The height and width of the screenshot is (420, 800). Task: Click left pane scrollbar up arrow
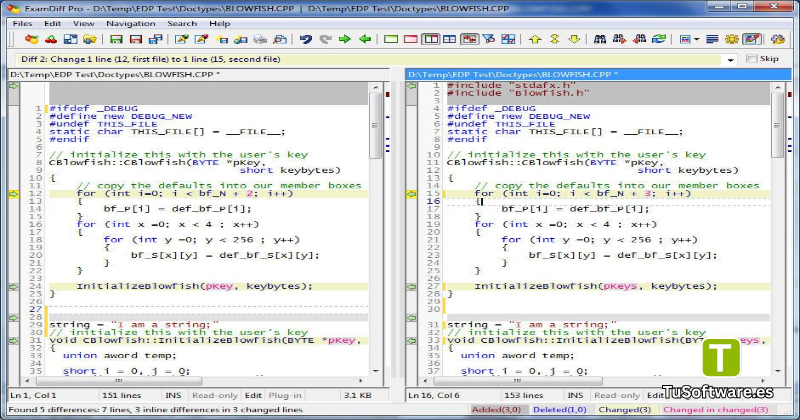point(376,88)
